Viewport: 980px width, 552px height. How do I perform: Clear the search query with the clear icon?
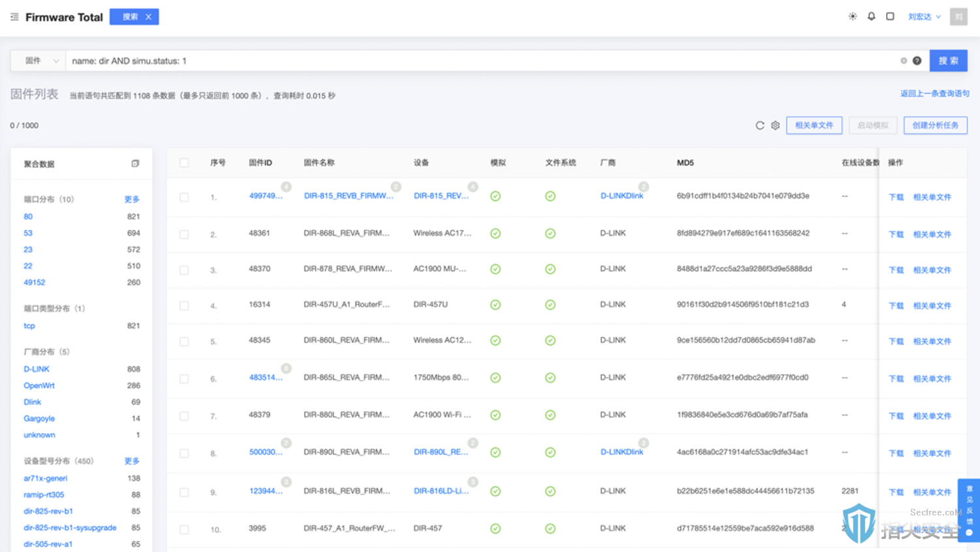click(x=904, y=61)
